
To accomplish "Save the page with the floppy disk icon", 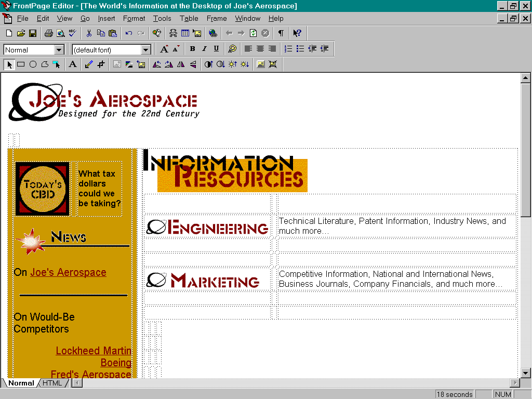I will (33, 33).
